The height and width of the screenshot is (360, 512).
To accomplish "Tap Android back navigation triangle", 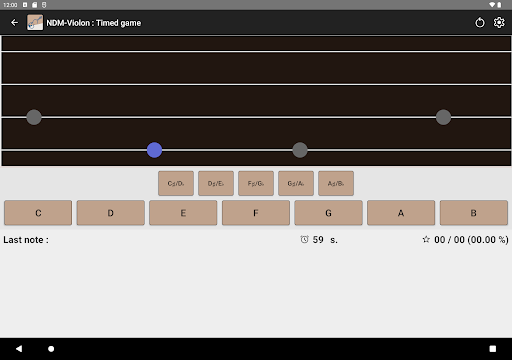I will [19, 349].
